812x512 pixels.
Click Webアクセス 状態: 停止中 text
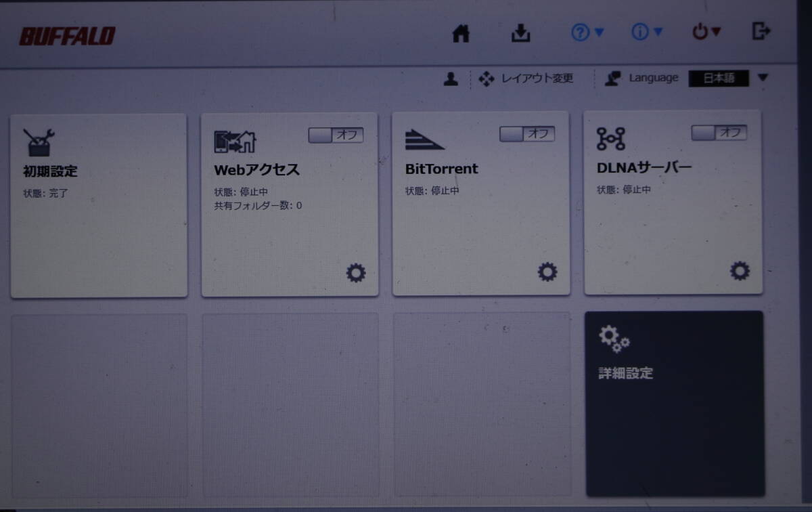[x=241, y=192]
